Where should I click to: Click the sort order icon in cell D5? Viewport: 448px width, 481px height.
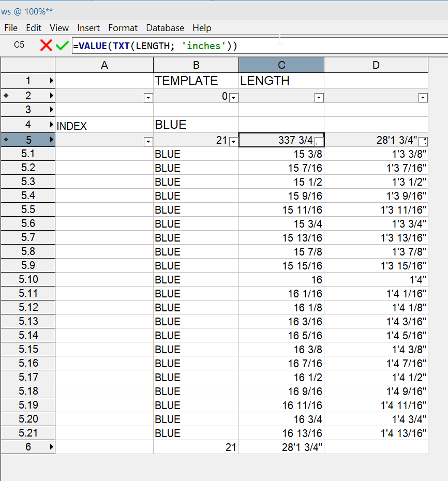[x=423, y=141]
